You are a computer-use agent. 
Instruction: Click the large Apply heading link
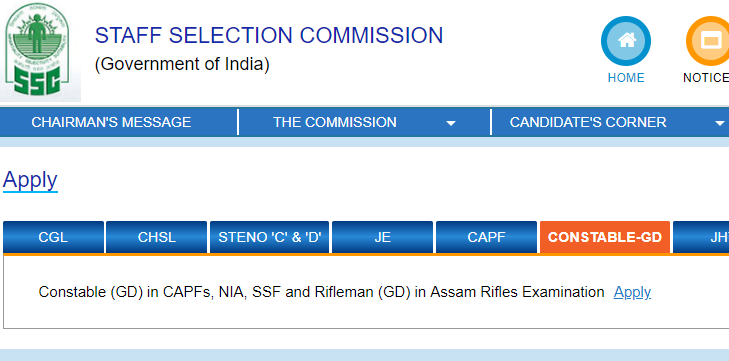pos(30,180)
